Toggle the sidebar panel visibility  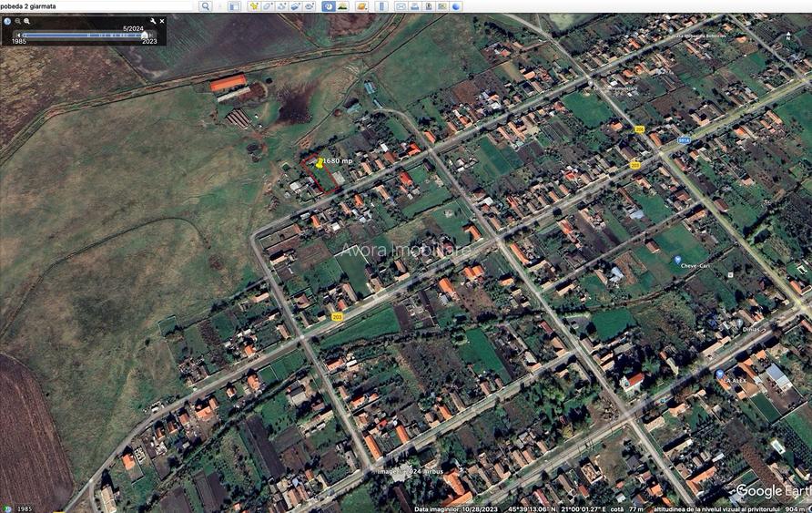pyautogui.click(x=234, y=6)
